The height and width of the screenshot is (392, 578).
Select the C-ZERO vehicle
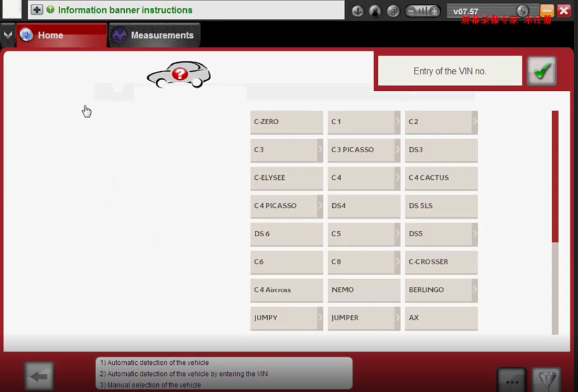click(286, 122)
